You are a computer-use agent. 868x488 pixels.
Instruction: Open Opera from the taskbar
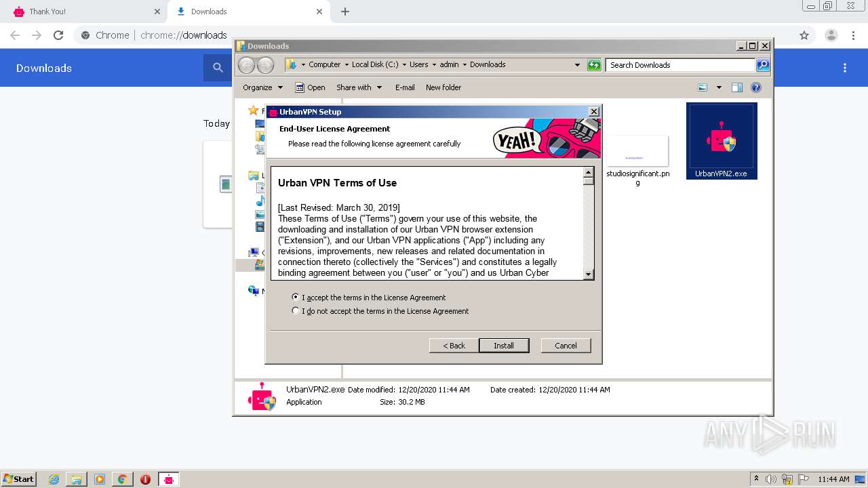(x=145, y=479)
